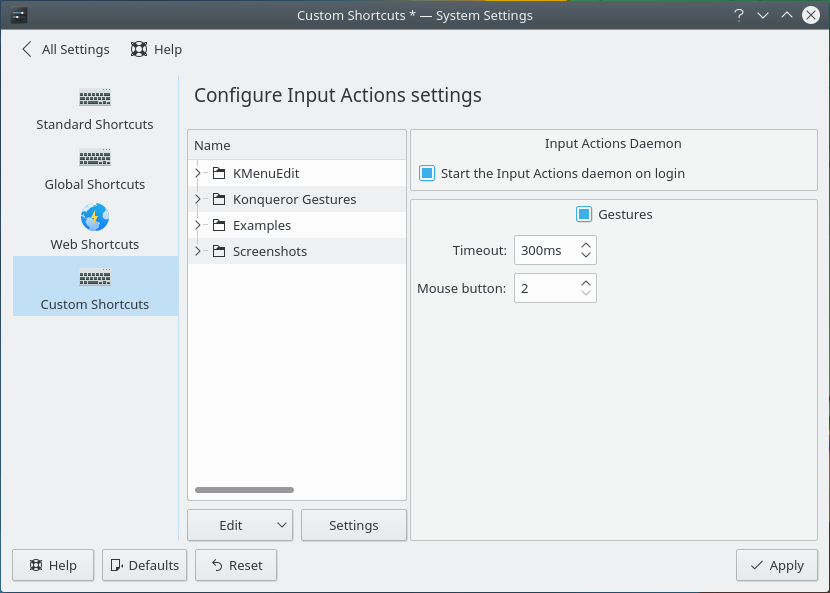
Task: Increase the Timeout value with up arrow
Action: point(586,244)
